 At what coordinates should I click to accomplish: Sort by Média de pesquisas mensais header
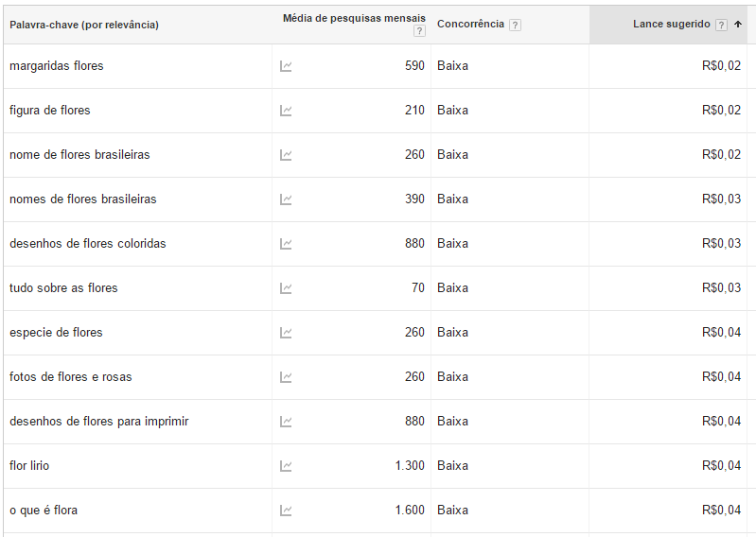354,19
